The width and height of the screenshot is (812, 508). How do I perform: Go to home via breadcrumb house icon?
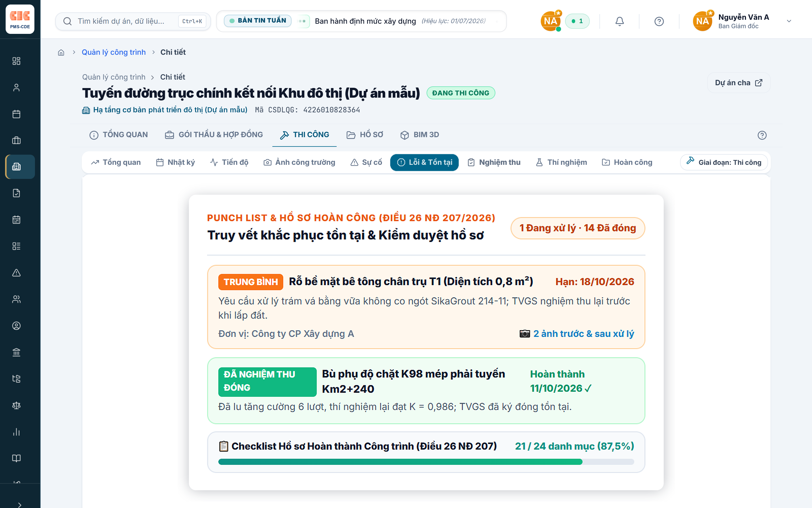click(61, 52)
